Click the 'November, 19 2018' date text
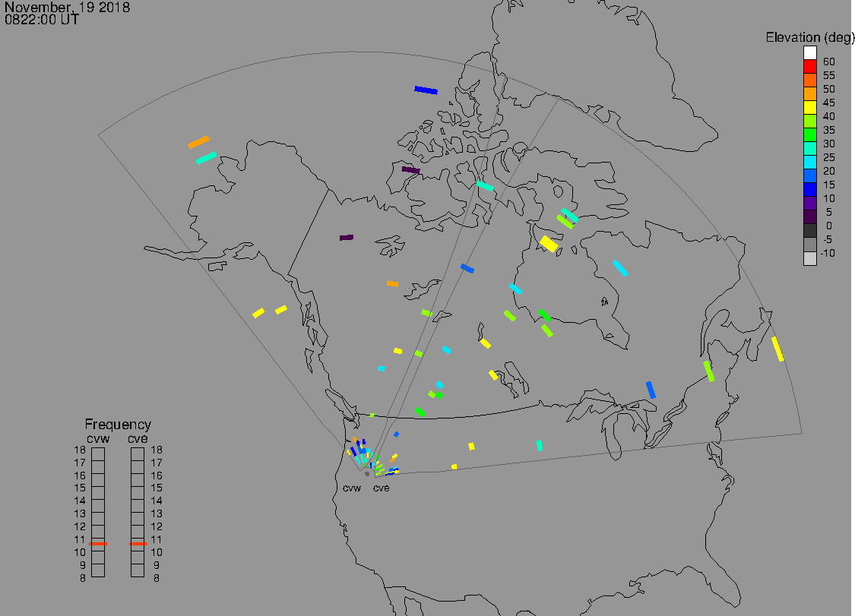 67,7
